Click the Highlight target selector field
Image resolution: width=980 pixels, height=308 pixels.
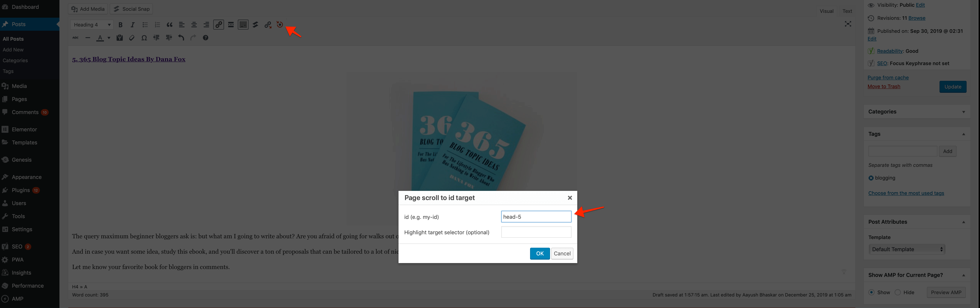(x=536, y=232)
